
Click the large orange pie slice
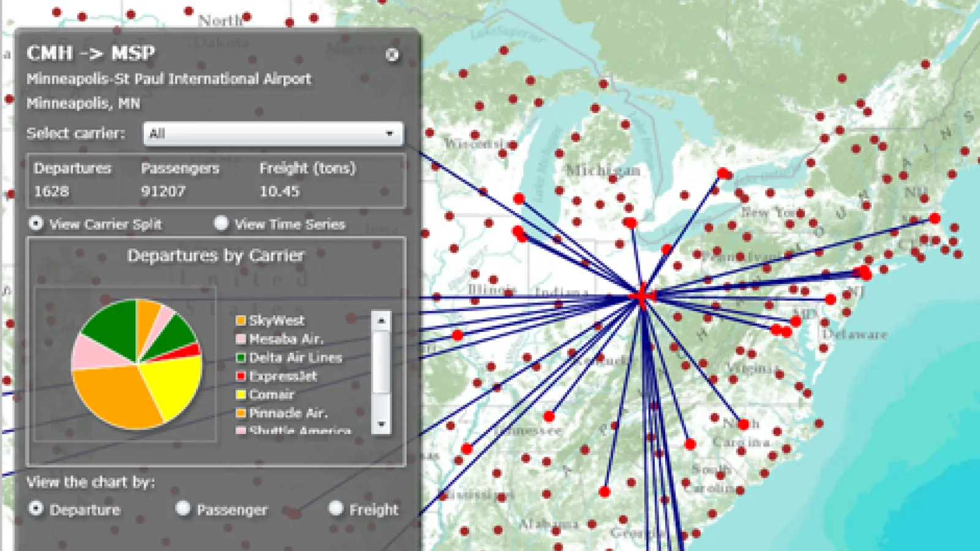[116, 397]
